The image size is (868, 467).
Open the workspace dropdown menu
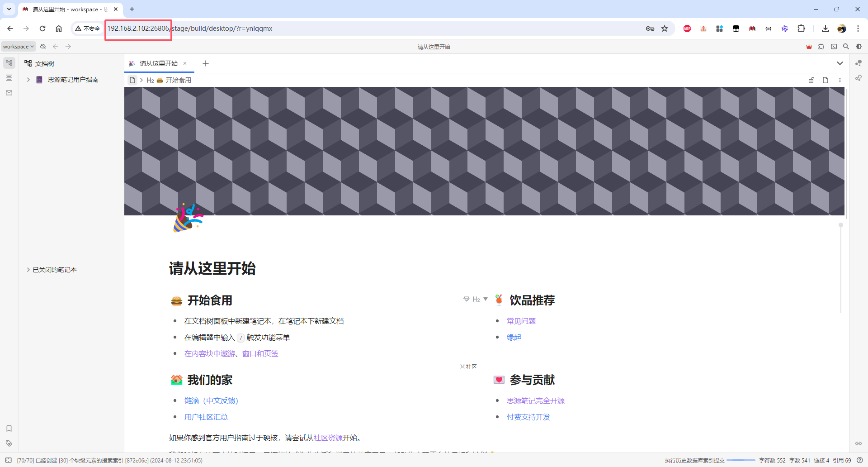(x=18, y=47)
